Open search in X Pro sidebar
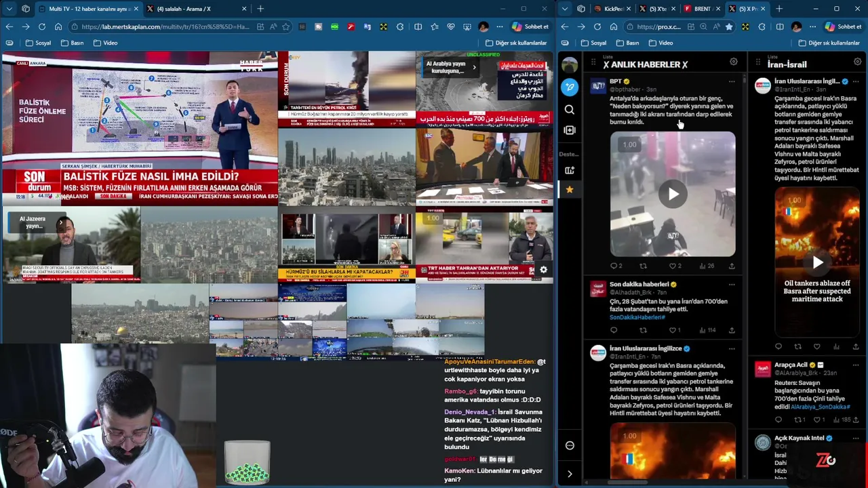The width and height of the screenshot is (868, 488). (x=570, y=109)
